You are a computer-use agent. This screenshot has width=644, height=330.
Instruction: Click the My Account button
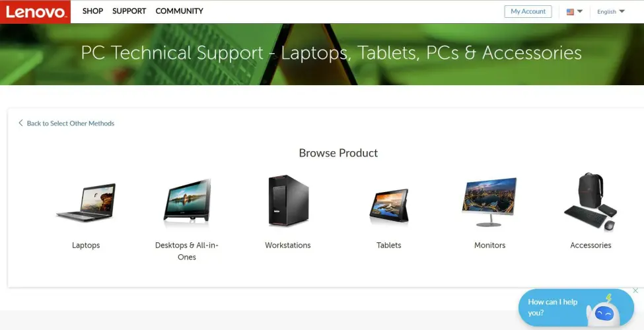point(528,11)
